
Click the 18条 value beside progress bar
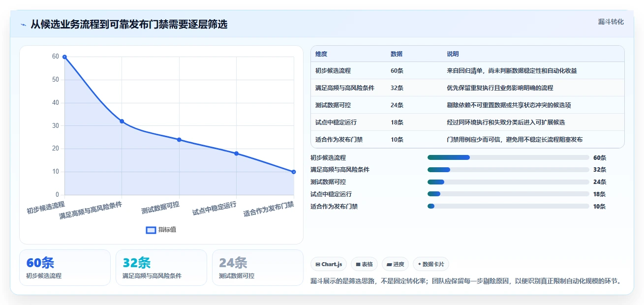point(600,194)
